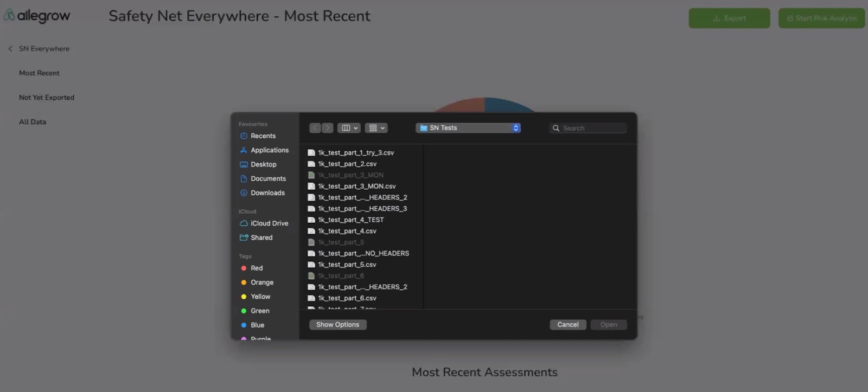The image size is (868, 392).
Task: Filter by the Blue tag
Action: (257, 325)
